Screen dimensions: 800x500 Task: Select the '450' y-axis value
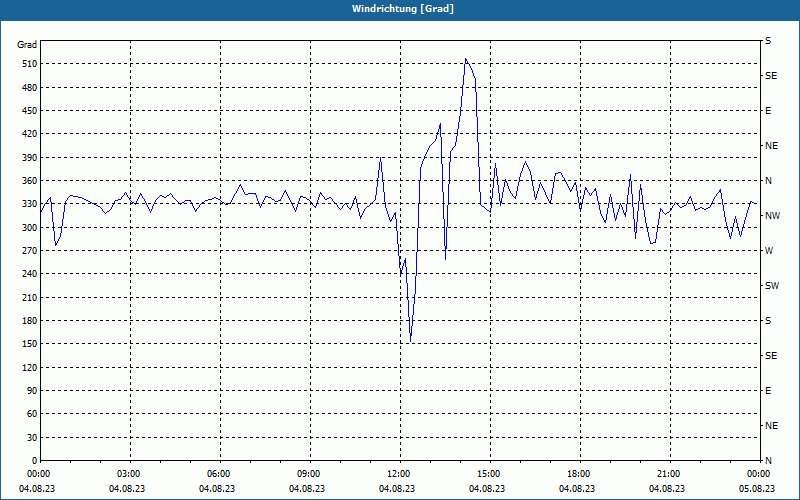[30, 111]
